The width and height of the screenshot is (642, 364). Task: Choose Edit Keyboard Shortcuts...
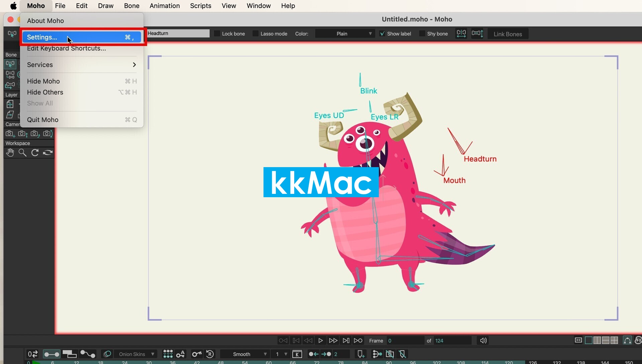[82, 48]
